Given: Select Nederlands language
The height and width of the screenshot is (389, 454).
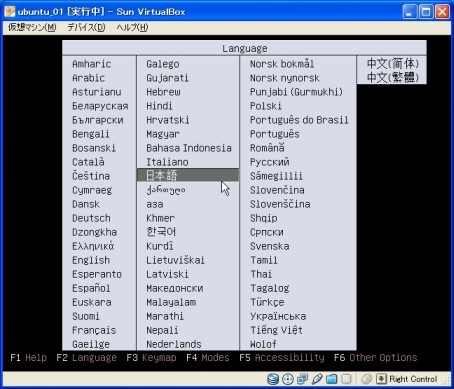Looking at the screenshot, I should tap(174, 344).
